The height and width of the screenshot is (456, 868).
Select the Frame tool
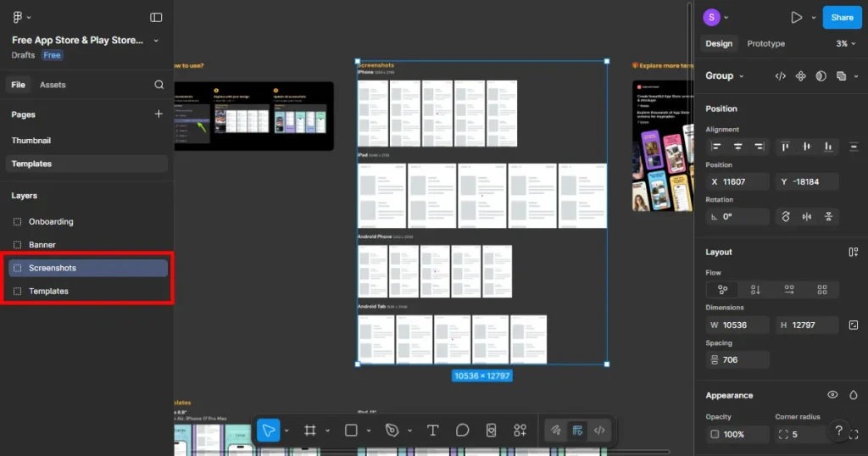click(310, 431)
